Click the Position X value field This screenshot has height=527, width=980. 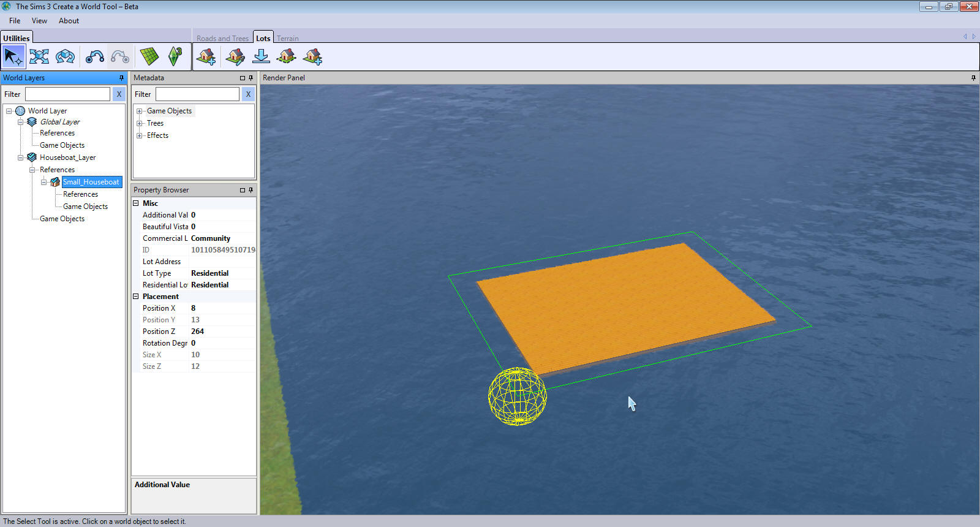222,308
